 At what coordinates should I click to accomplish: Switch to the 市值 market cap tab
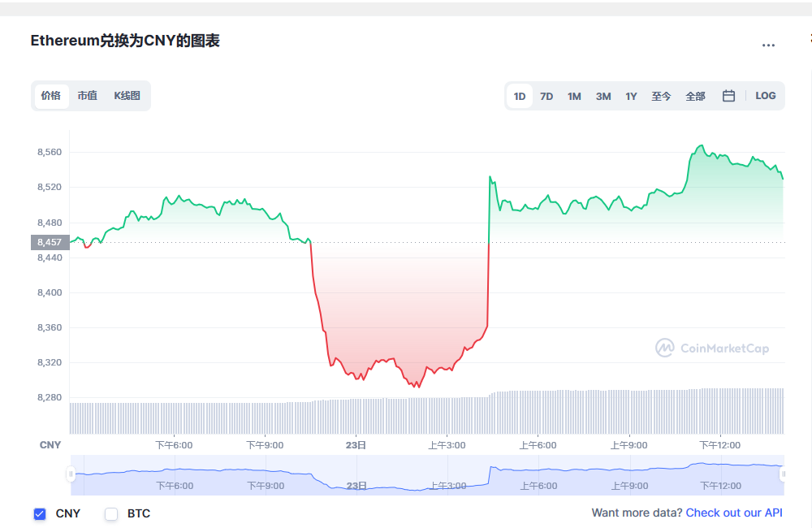click(x=87, y=96)
